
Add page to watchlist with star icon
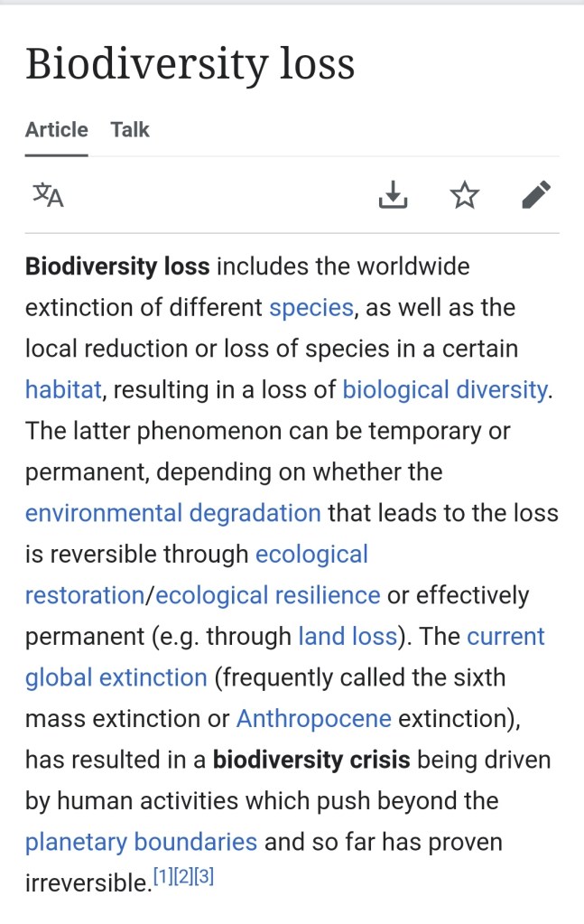coord(465,194)
